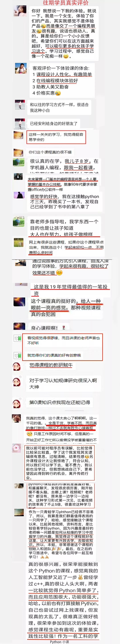Screen dimensions: 120x644
Task: Select the "你们这个课程真的不错" message bubble
Action: [50, 152]
